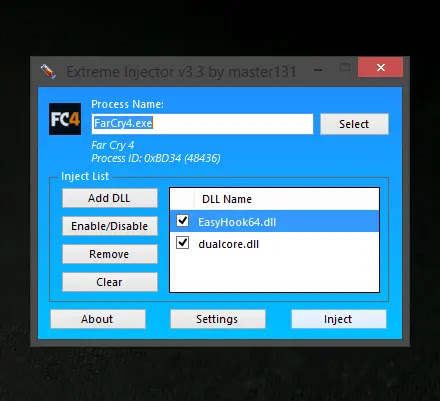Screen dimensions: 440x401
Task: Open the Settings dialog
Action: click(218, 319)
